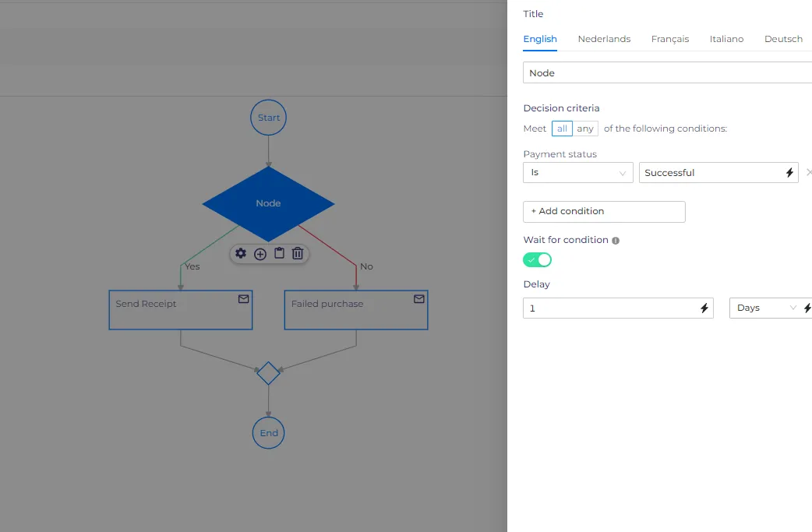This screenshot has height=532, width=812.
Task: Switch to the Nederlands title tab
Action: pyautogui.click(x=605, y=39)
